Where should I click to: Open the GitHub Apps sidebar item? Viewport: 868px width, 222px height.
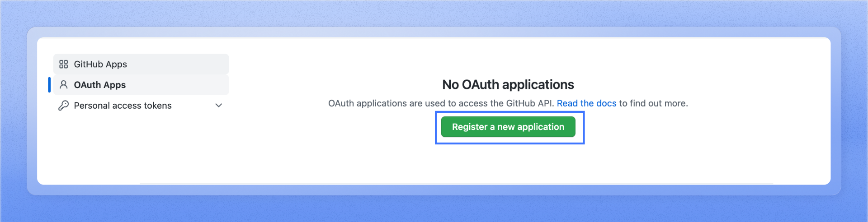[x=100, y=64]
